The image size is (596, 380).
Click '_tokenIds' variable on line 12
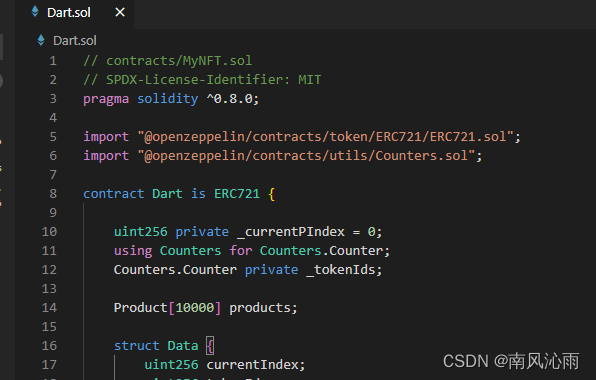341,270
